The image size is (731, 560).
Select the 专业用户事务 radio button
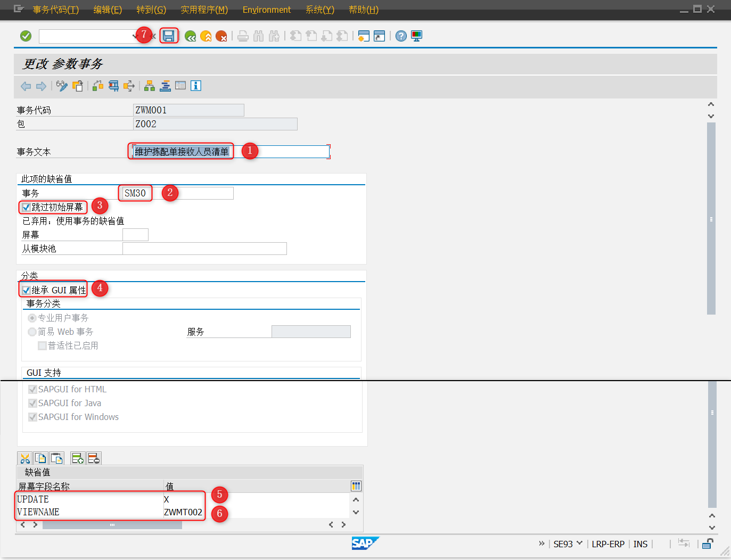pos(32,318)
